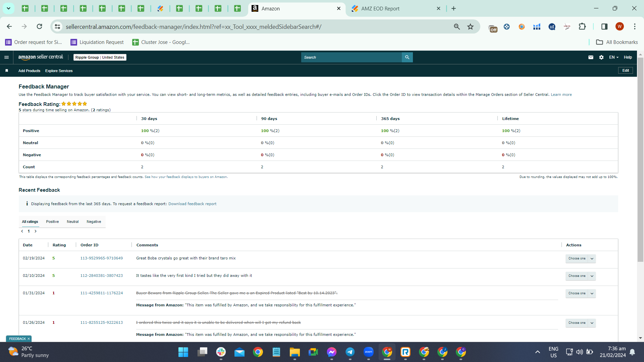Viewport: 644px width, 362px height.
Task: Switch to the Positive feedback tab
Action: click(x=52, y=222)
